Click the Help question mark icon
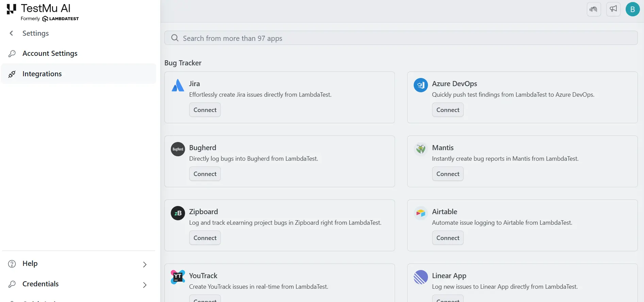The image size is (644, 302). point(12,264)
